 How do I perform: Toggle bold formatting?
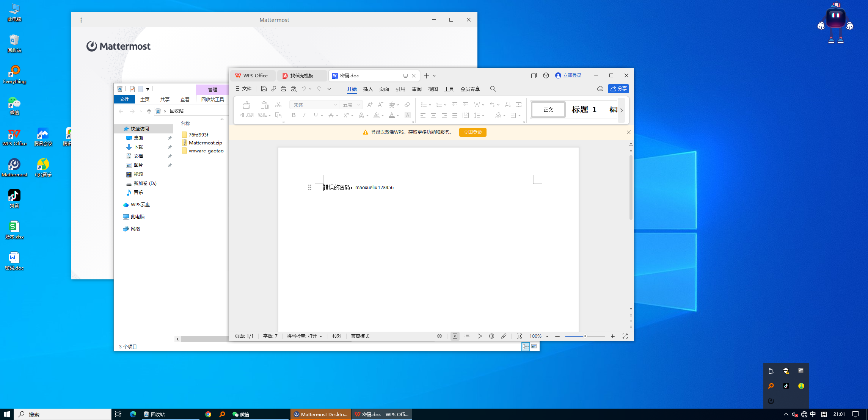(x=294, y=115)
